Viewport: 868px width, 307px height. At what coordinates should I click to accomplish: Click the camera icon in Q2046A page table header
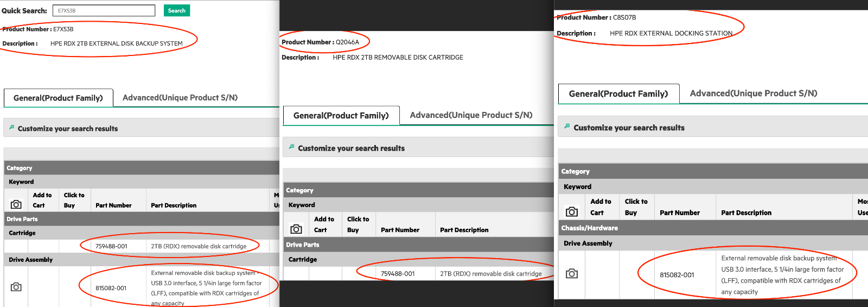(296, 229)
